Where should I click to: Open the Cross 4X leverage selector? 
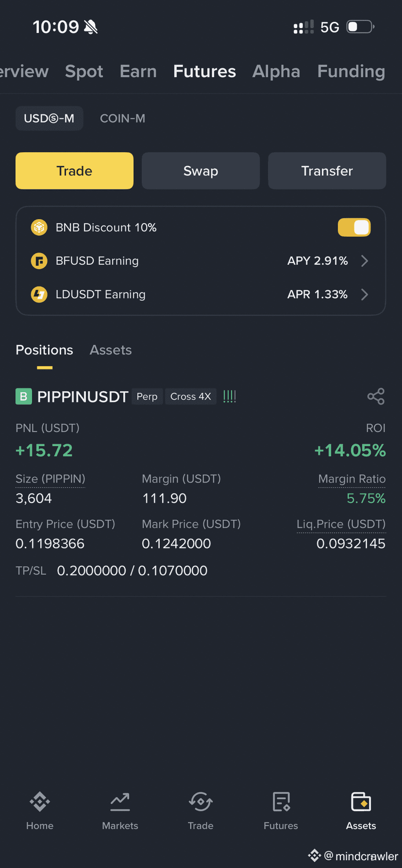coord(191,396)
